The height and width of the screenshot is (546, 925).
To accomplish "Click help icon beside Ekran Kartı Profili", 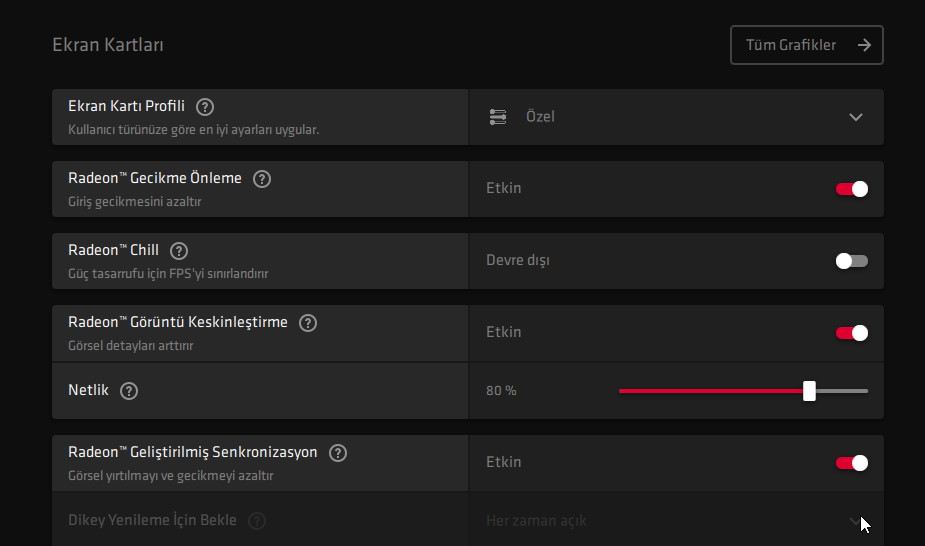I will (x=205, y=107).
